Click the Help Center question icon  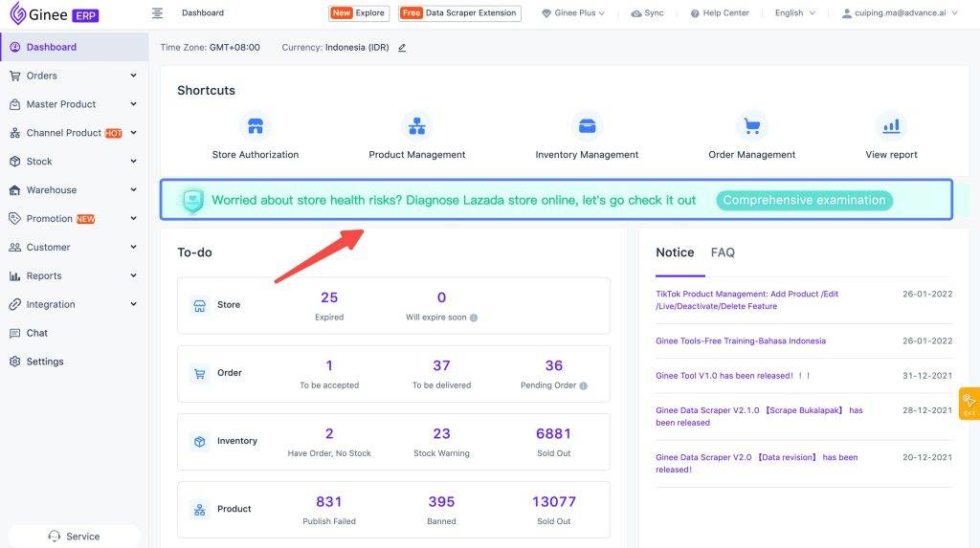tap(695, 13)
